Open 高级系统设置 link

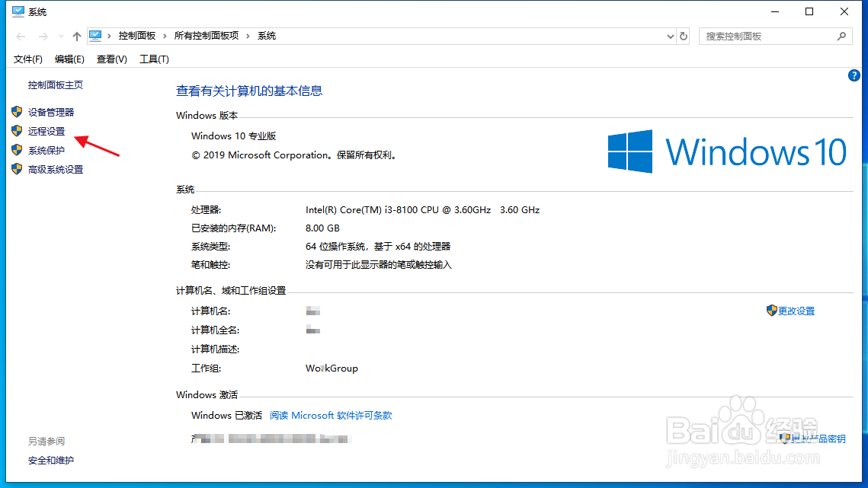click(56, 169)
